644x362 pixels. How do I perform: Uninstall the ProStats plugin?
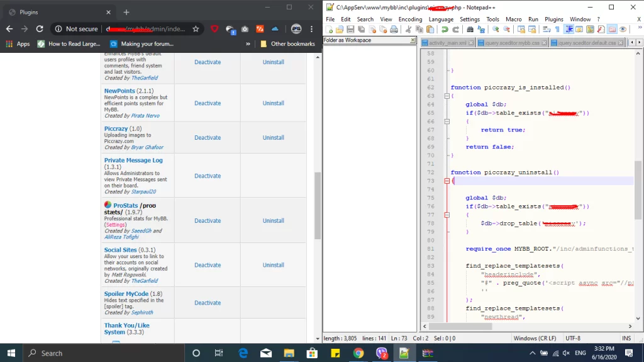click(273, 221)
